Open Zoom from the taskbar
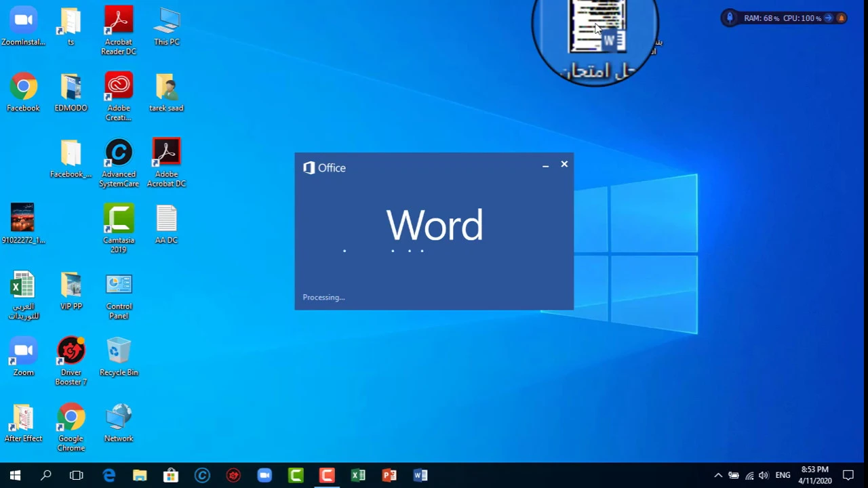This screenshot has width=868, height=488. click(264, 475)
